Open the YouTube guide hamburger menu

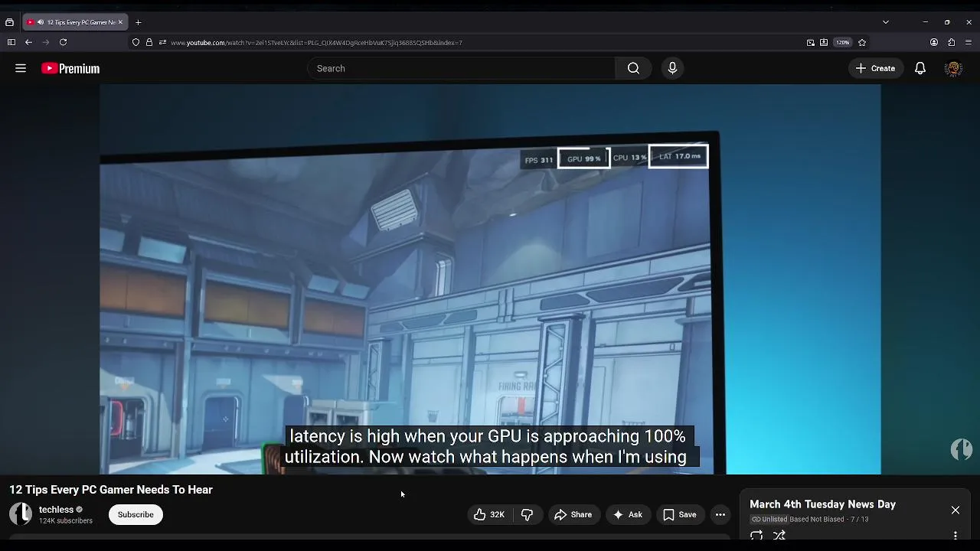[21, 68]
